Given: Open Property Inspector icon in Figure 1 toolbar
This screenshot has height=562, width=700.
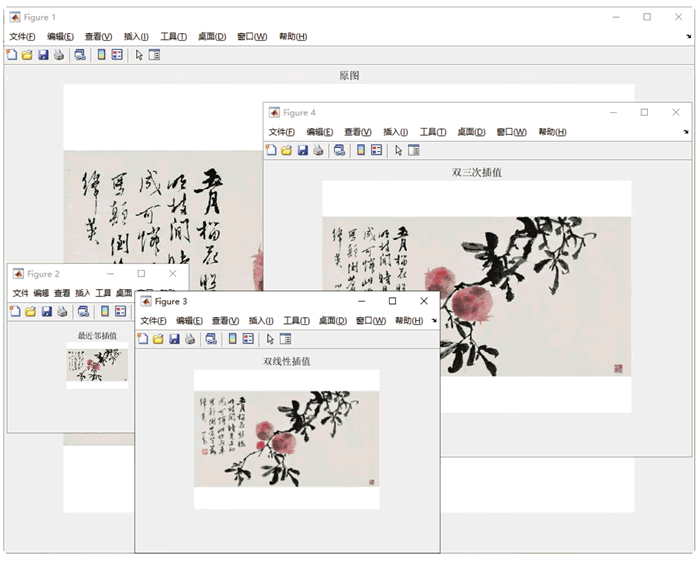Looking at the screenshot, I should click(154, 55).
